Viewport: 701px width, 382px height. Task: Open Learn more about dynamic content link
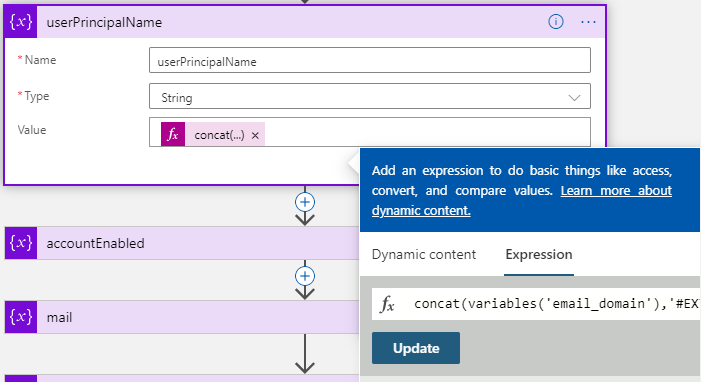[x=522, y=200]
